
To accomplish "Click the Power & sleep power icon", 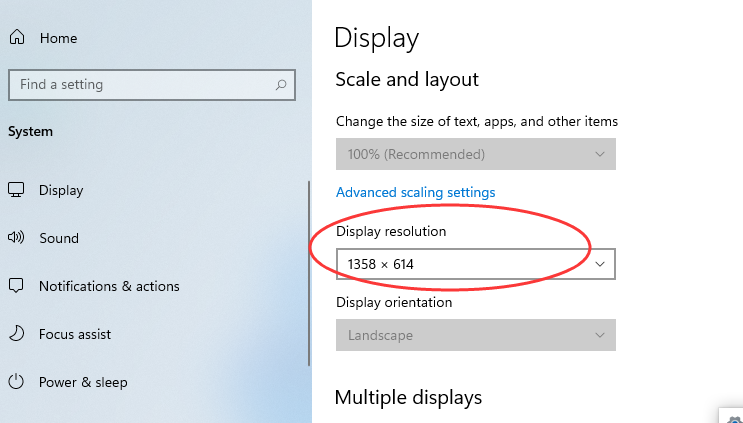I will pos(16,382).
